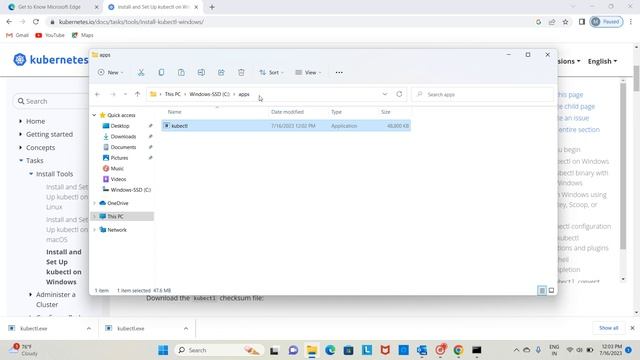Expand OneDrive tree node
The image size is (640, 360).
click(94, 203)
